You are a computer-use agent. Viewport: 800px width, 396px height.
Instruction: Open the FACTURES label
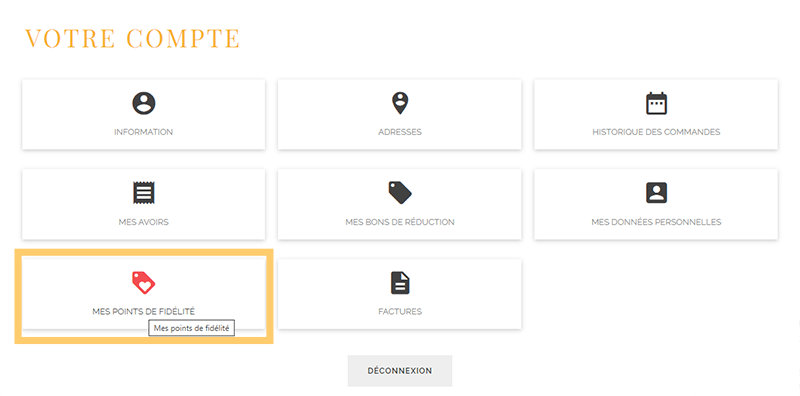click(x=399, y=311)
